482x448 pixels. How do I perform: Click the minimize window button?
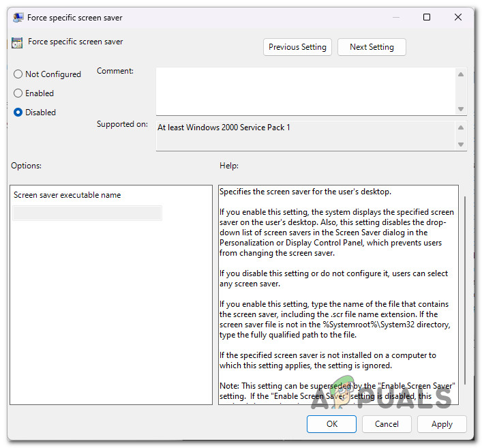(x=396, y=17)
